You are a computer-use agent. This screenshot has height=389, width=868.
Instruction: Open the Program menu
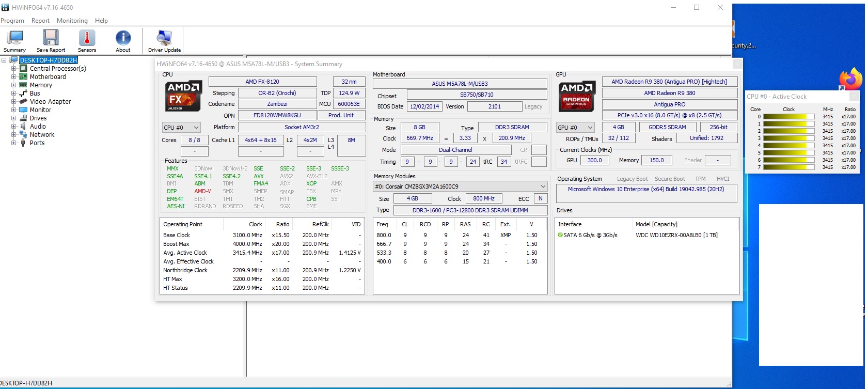pyautogui.click(x=12, y=21)
